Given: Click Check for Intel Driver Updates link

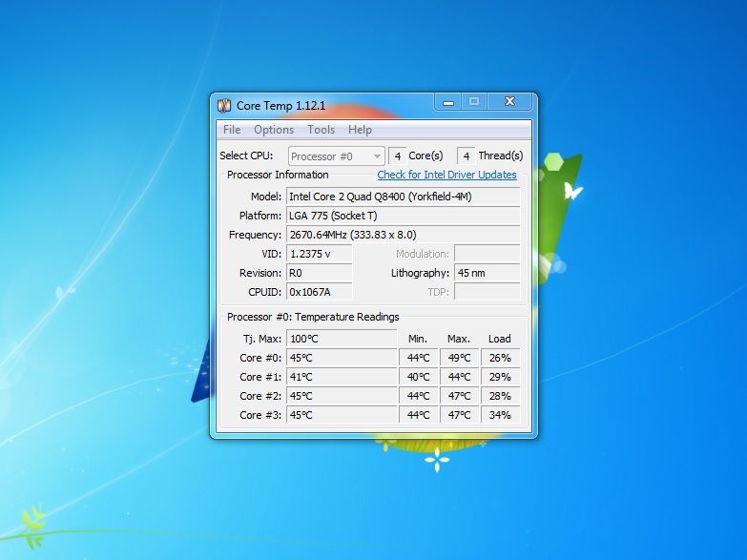Looking at the screenshot, I should point(446,176).
